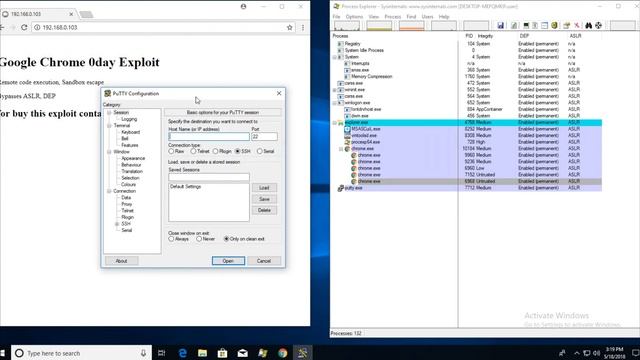The image size is (640, 360).
Task: Click the Delete button in PuTTY
Action: pyautogui.click(x=264, y=210)
